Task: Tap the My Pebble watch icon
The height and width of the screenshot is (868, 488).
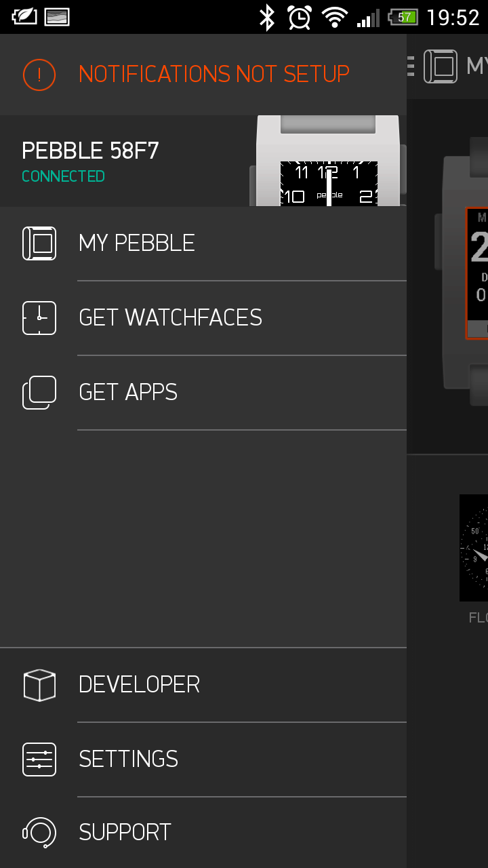Action: click(x=39, y=243)
